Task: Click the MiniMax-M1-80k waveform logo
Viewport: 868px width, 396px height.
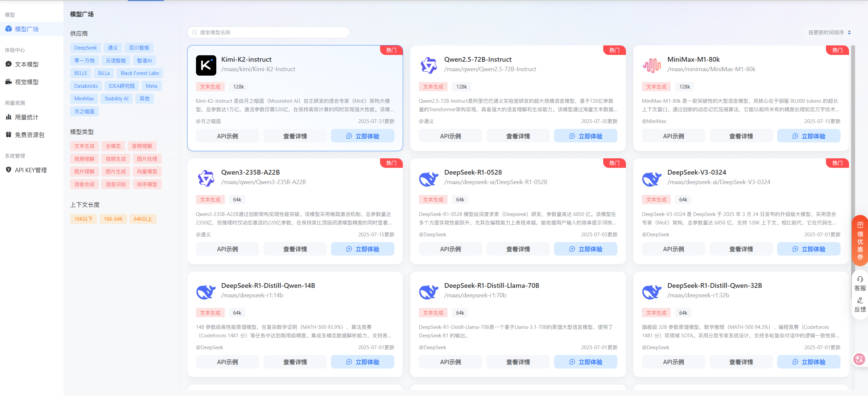Action: [652, 65]
